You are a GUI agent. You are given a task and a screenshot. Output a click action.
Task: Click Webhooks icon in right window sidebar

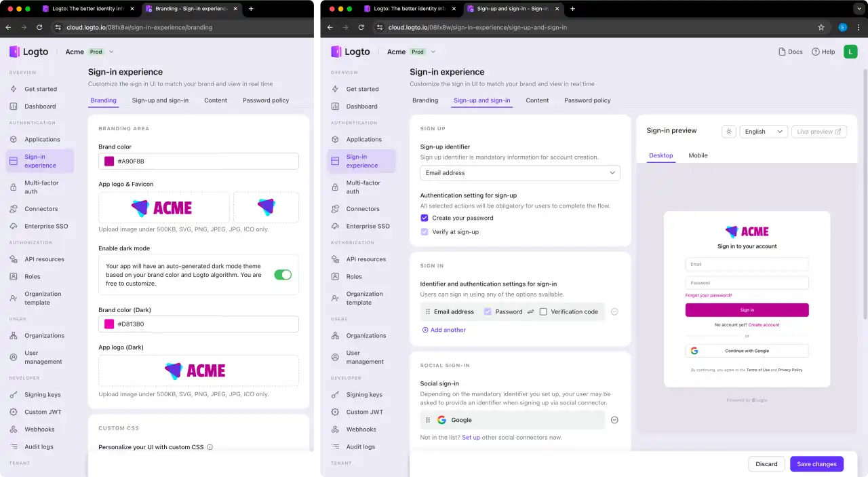point(335,430)
